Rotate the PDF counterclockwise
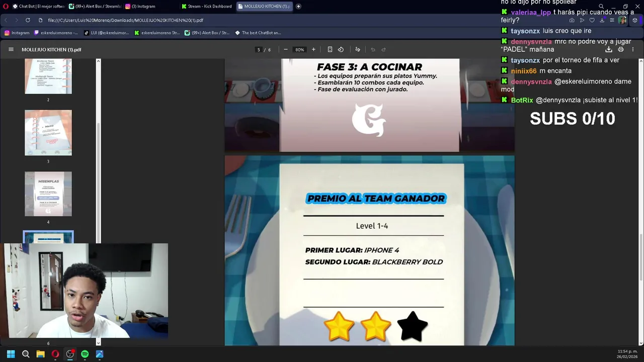Screen dimensions: 644x362 click(x=341, y=49)
